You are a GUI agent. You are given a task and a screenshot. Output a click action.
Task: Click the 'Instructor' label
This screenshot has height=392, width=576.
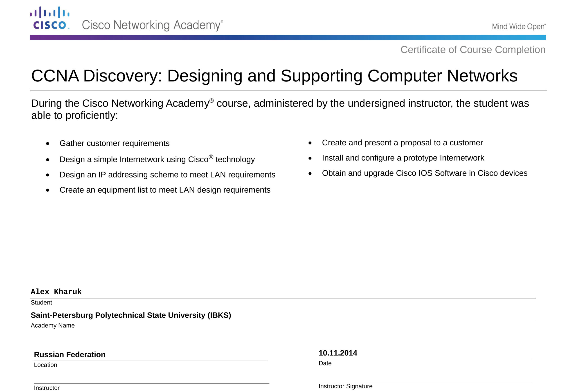(x=47, y=388)
